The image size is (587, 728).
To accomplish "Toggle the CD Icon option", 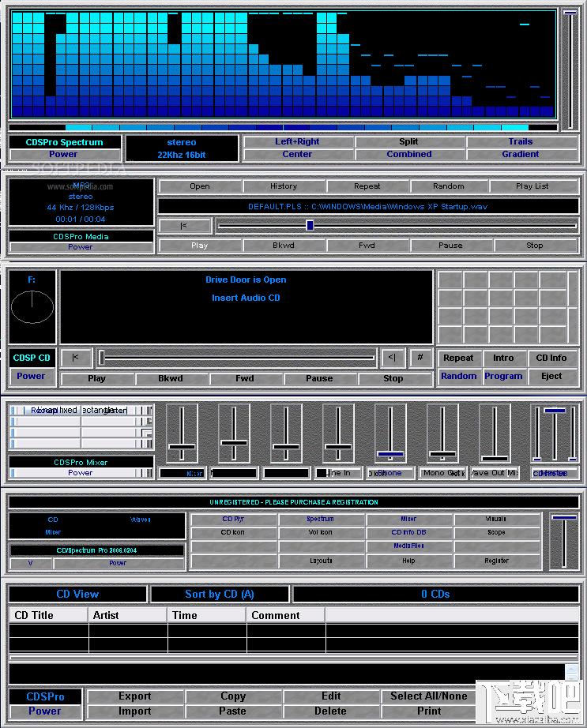I will click(234, 532).
